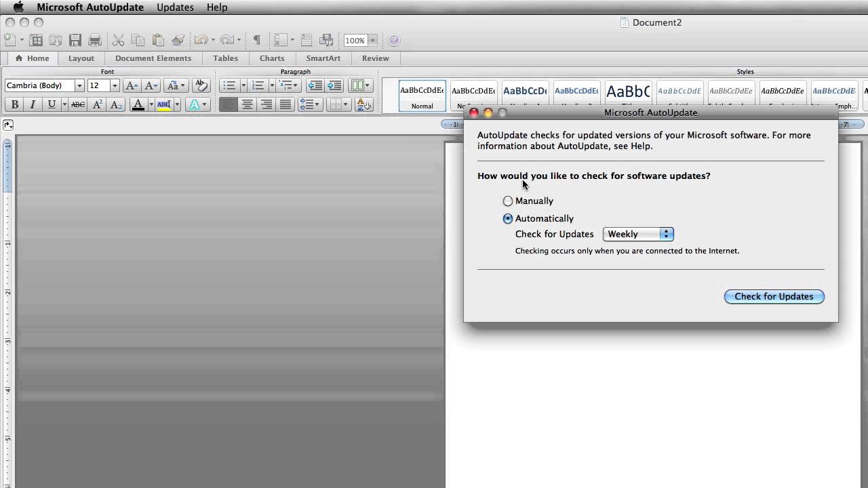Open the Microsoft AutoUpdate application menu
This screenshot has height=488, width=868.
click(x=90, y=7)
